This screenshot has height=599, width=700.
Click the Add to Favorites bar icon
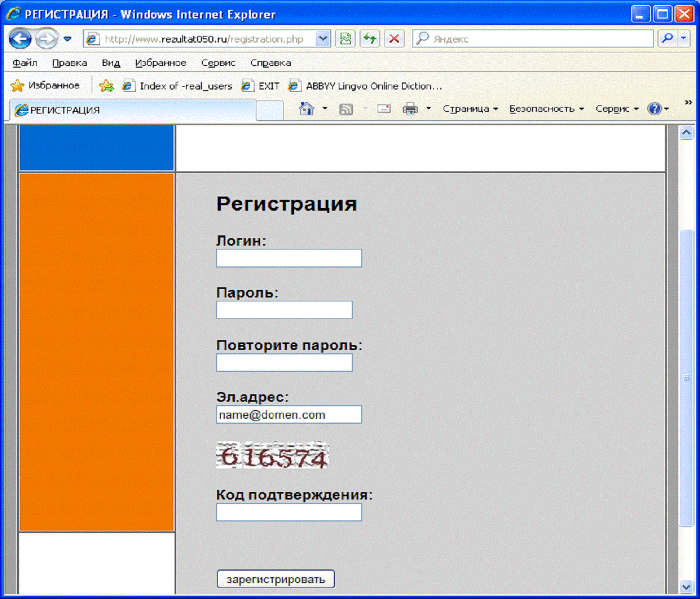pyautogui.click(x=106, y=86)
